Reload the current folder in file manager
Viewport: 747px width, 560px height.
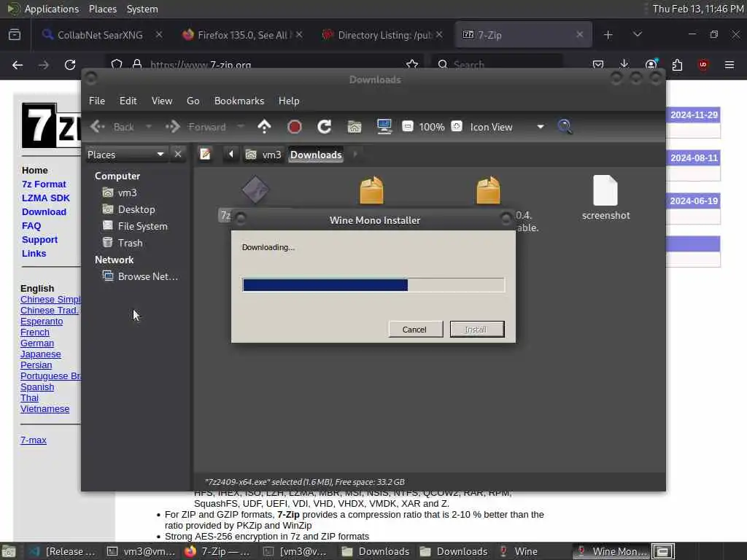point(325,127)
